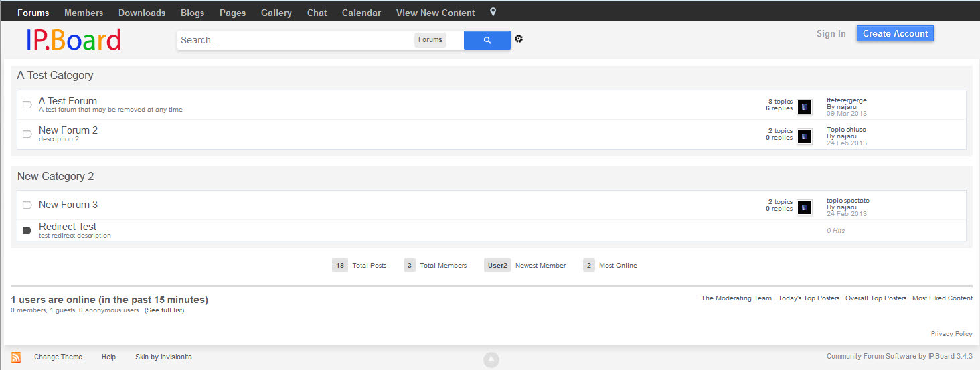Screen dimensions: 980x370
Task: Click the IP.Board logo
Action: coord(74,40)
